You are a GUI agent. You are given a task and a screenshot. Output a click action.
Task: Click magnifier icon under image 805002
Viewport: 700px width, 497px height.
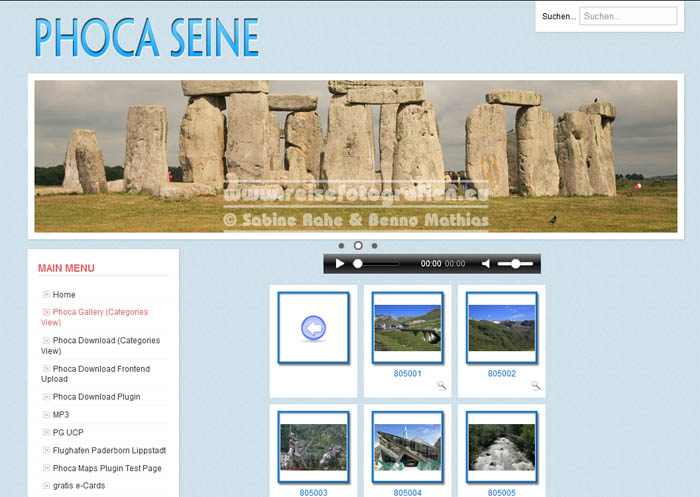pyautogui.click(x=535, y=386)
